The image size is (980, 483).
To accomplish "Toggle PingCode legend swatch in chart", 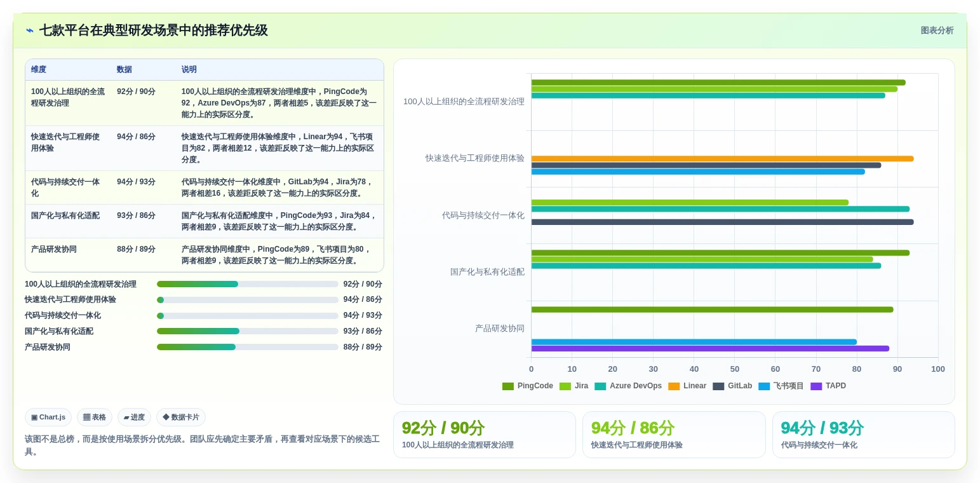I will click(507, 386).
